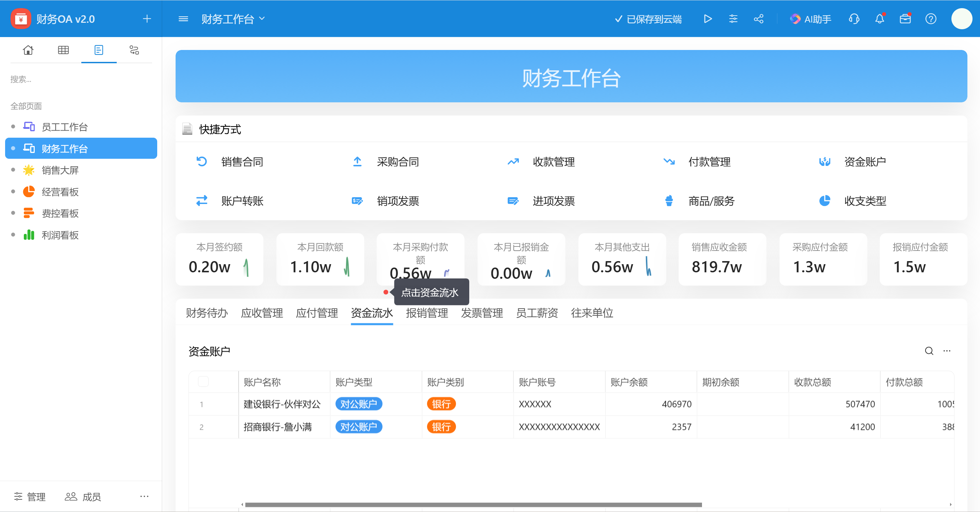Screen dimensions: 980x512
Task: Click 银行 tag in 招商银行 row
Action: [441, 427]
